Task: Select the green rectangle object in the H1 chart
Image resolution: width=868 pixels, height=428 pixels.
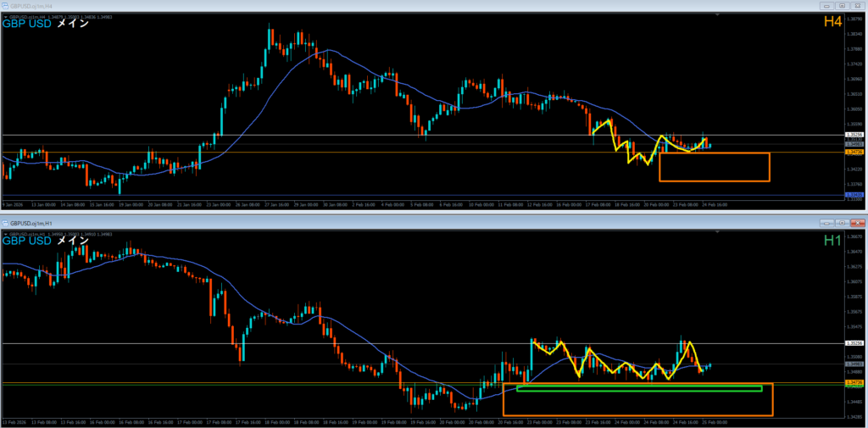Action: pyautogui.click(x=639, y=388)
